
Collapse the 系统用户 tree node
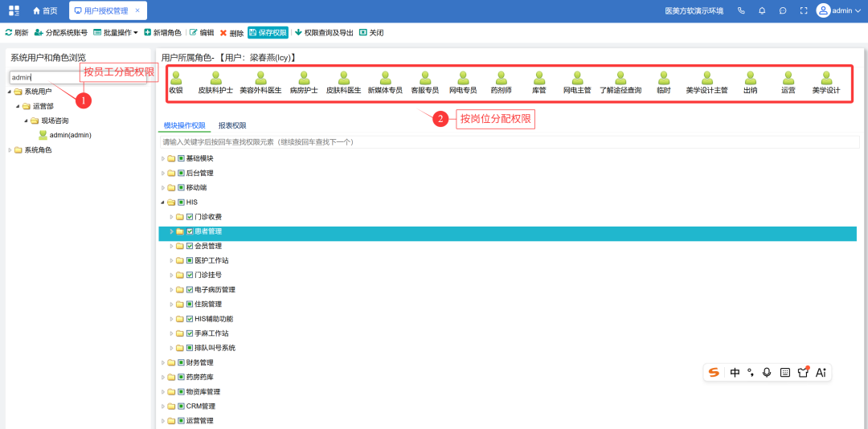[10, 92]
